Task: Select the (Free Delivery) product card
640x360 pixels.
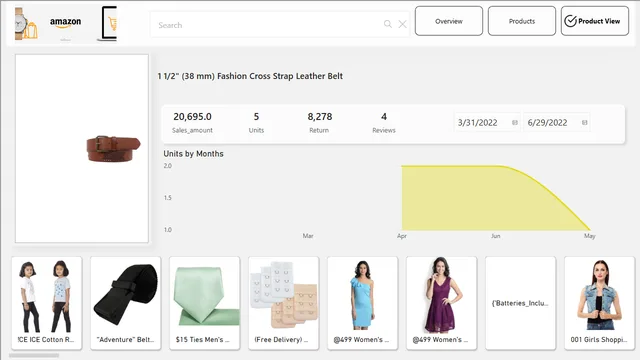Action: (284, 303)
